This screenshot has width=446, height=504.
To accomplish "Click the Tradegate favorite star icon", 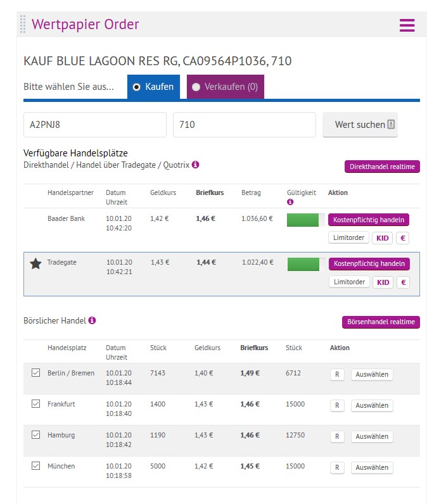I will tap(35, 263).
